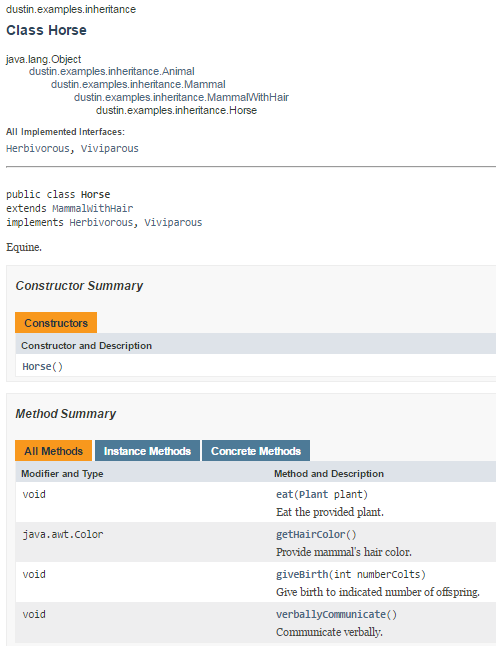Follow MammalWithHair link in extends clause
This screenshot has width=496, height=646.
pyautogui.click(x=93, y=208)
